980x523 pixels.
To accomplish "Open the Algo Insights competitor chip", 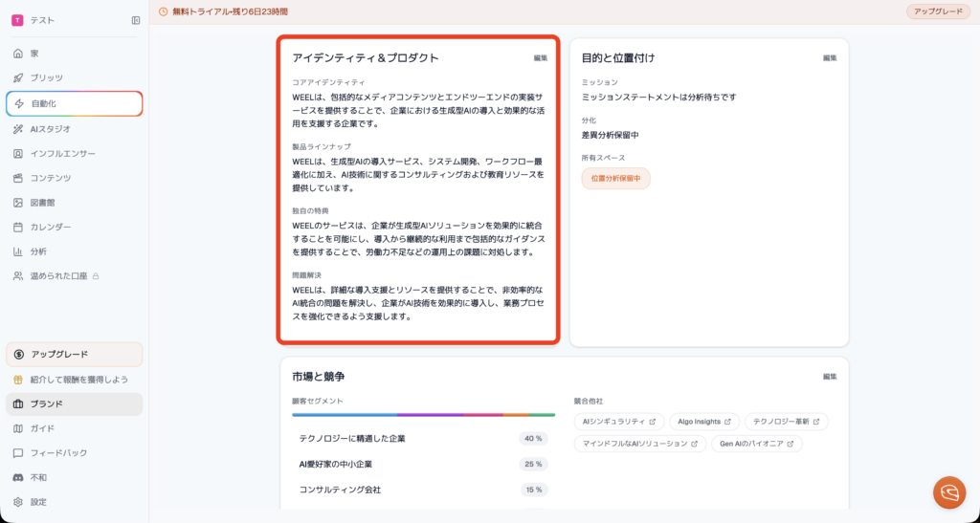I will pos(703,422).
